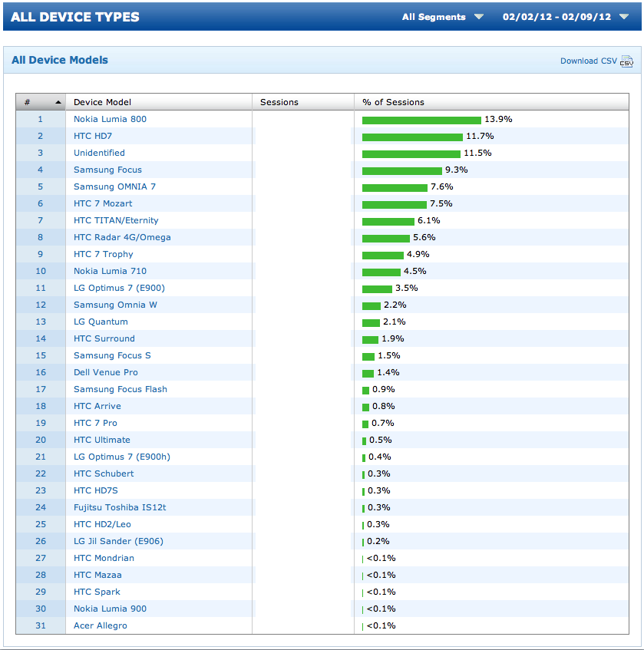
Task: Click the 7.6% value text
Action: [441, 186]
